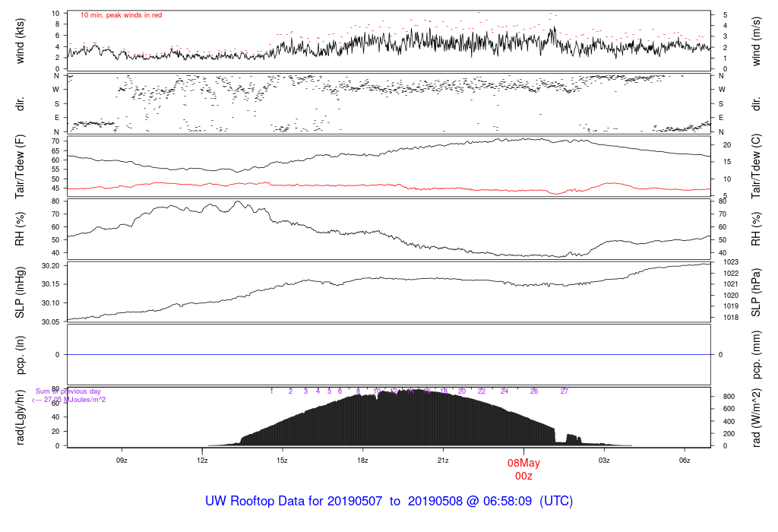Select the 'rad(Lgly/hr)' axis label
The height and width of the screenshot is (532, 778).
[x=21, y=417]
